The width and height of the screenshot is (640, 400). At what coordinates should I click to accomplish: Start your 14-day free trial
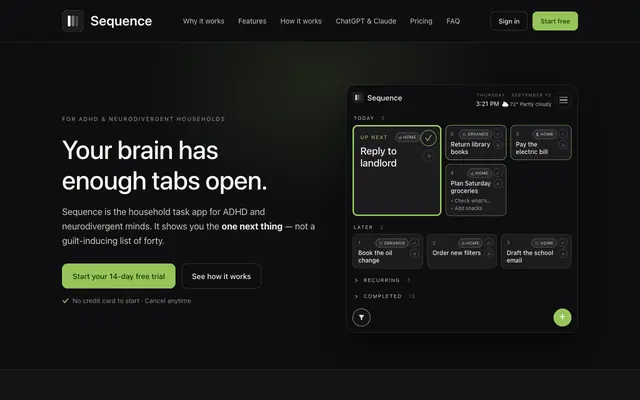[x=119, y=276]
